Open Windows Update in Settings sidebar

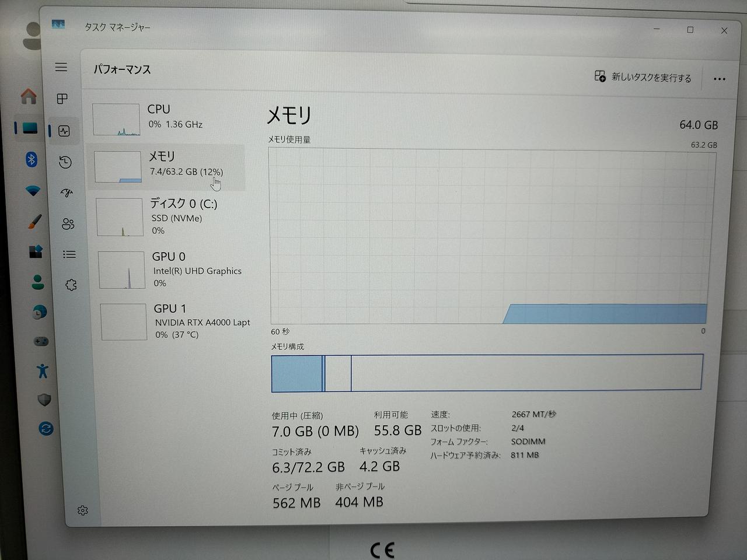[46, 429]
